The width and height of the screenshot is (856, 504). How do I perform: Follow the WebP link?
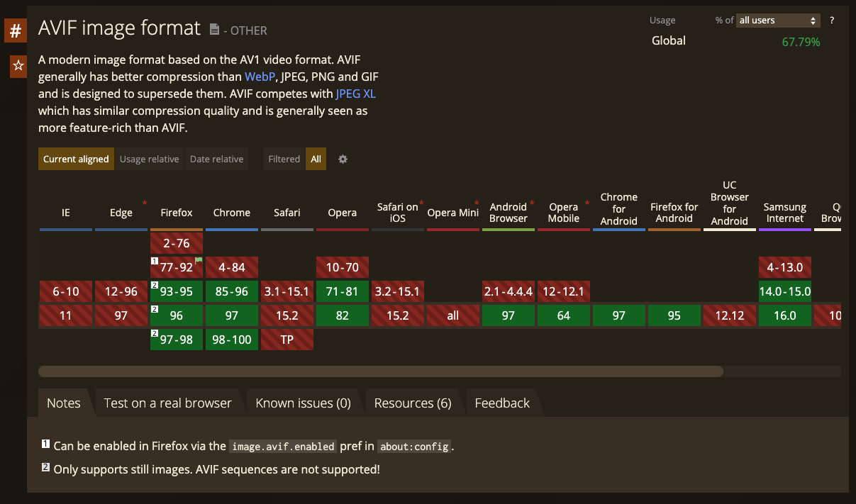coord(260,76)
